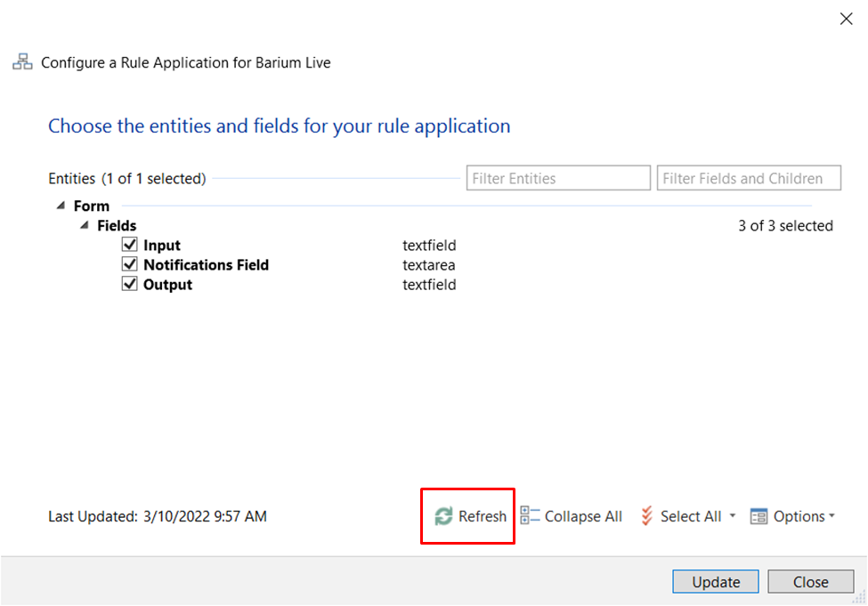Image resolution: width=868 pixels, height=606 pixels.
Task: Collapse the Fields tree node
Action: (x=83, y=225)
